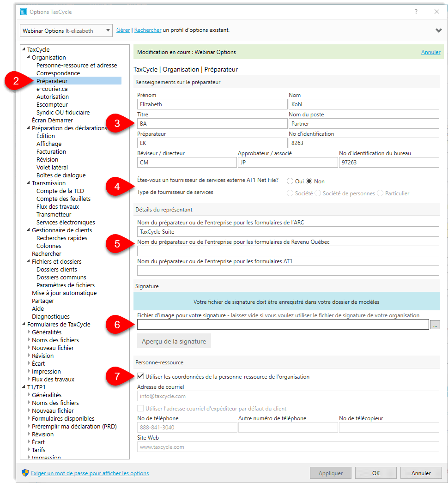The width and height of the screenshot is (448, 483).
Task: Click Réviseur / directeur field CM
Action: [187, 163]
